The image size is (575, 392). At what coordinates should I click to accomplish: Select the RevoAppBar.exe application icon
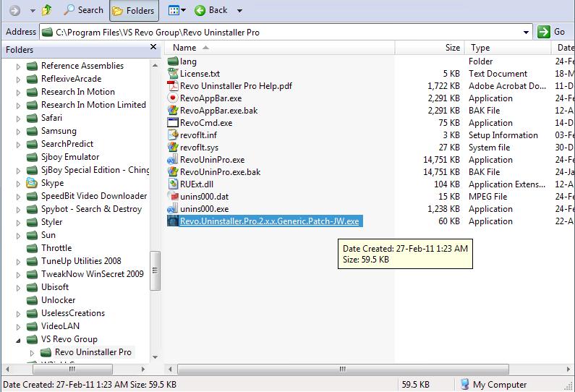[173, 98]
